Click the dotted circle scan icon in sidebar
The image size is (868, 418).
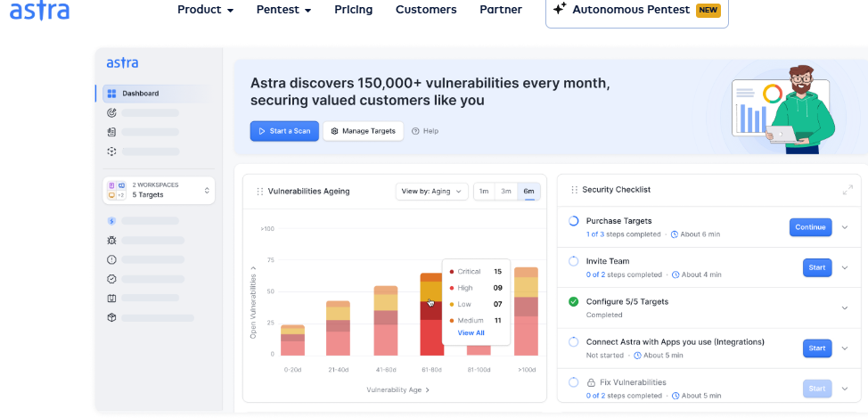pos(111,152)
